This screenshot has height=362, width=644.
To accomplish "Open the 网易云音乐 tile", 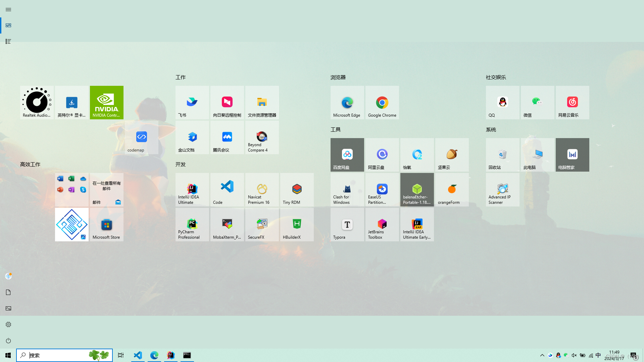I will coord(573,103).
